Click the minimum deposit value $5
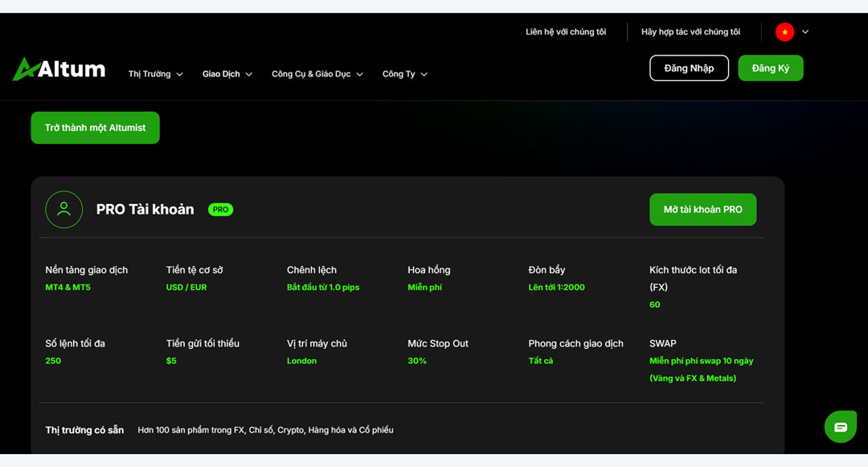The width and height of the screenshot is (868, 467). point(171,361)
